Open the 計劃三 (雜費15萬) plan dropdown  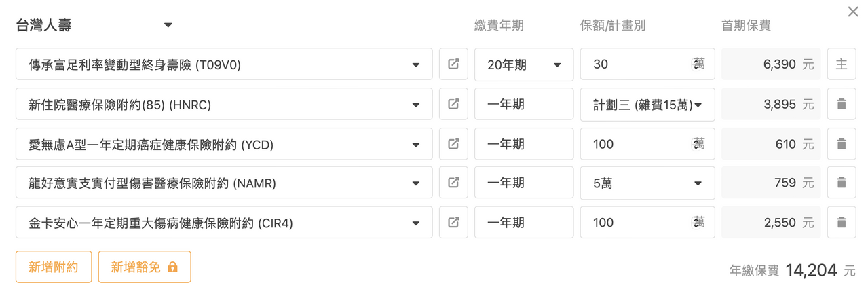coord(647,104)
